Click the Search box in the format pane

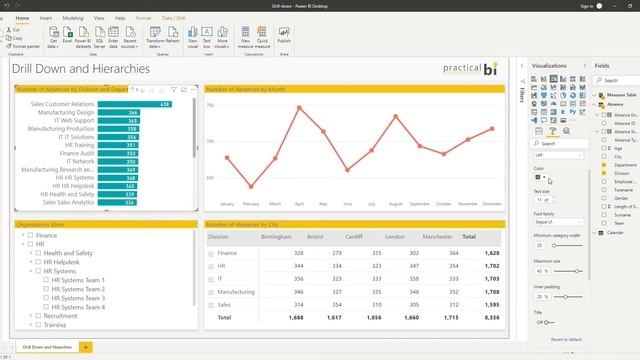tap(559, 144)
